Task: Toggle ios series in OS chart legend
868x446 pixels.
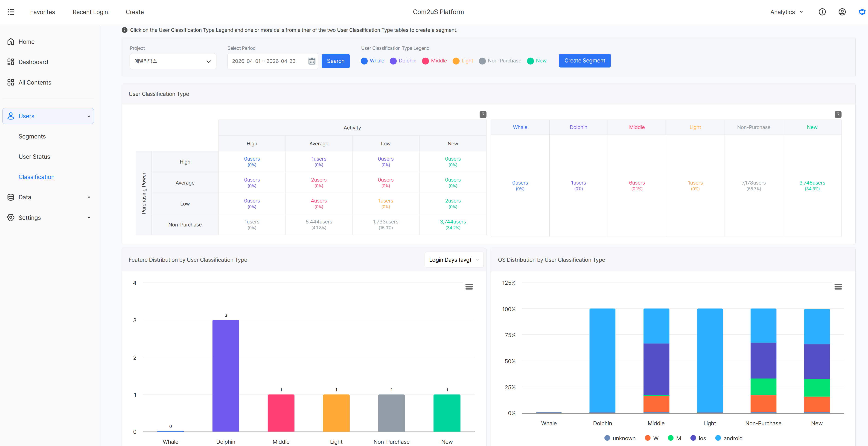Action: point(698,438)
